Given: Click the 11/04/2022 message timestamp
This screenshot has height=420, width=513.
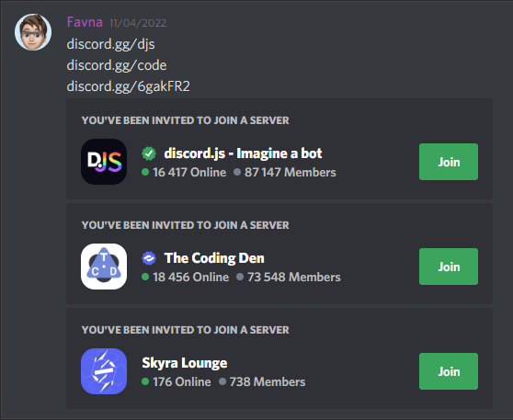Looking at the screenshot, I should tap(138, 23).
